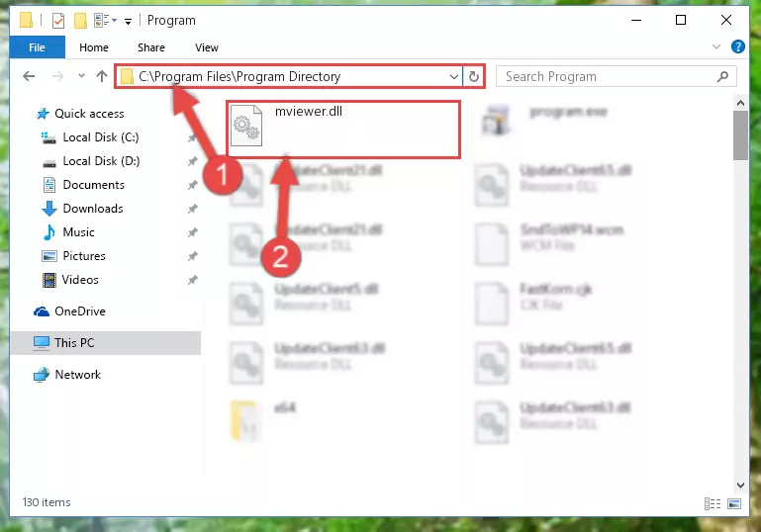Select OneDrive in navigation pane
The image size is (761, 532).
point(79,311)
